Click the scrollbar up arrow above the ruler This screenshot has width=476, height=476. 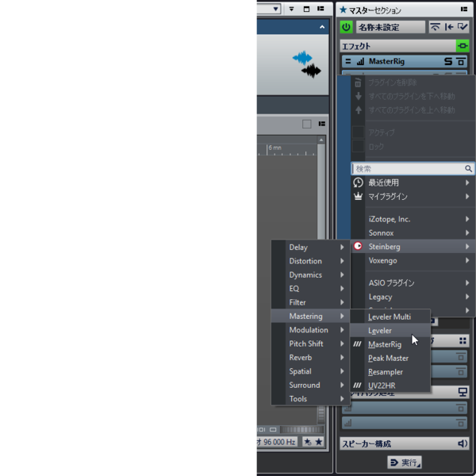(x=321, y=140)
